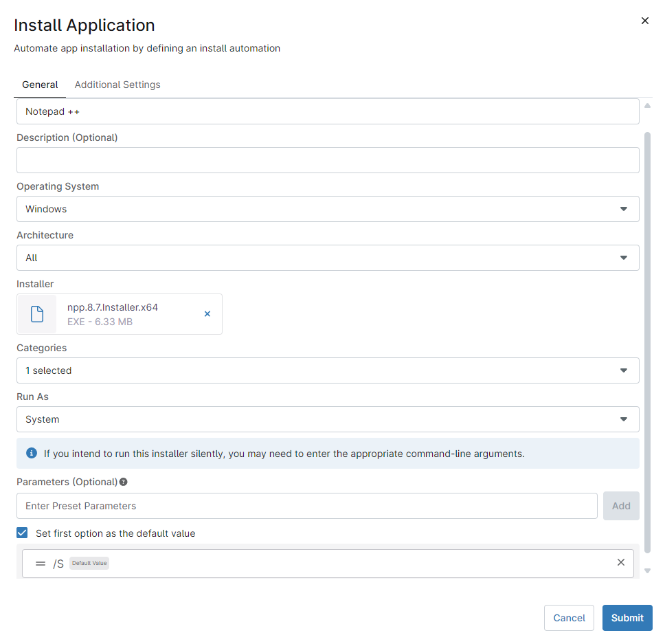Click the scrollbar down arrow

[647, 571]
